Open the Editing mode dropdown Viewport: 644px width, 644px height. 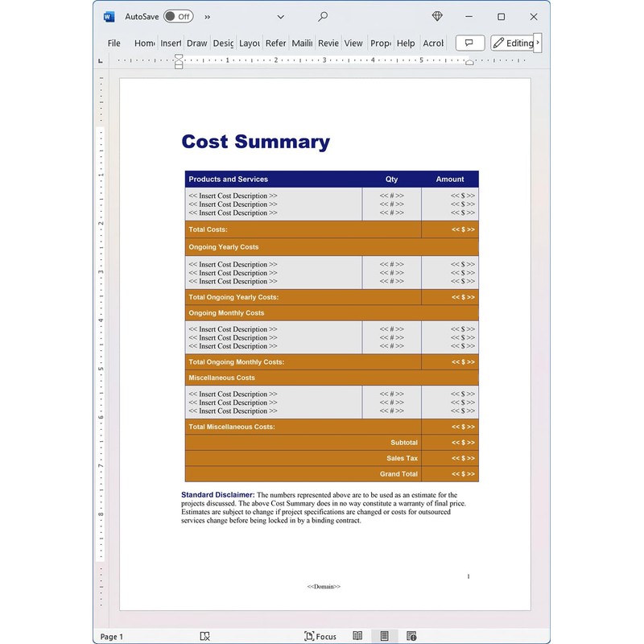tap(513, 43)
